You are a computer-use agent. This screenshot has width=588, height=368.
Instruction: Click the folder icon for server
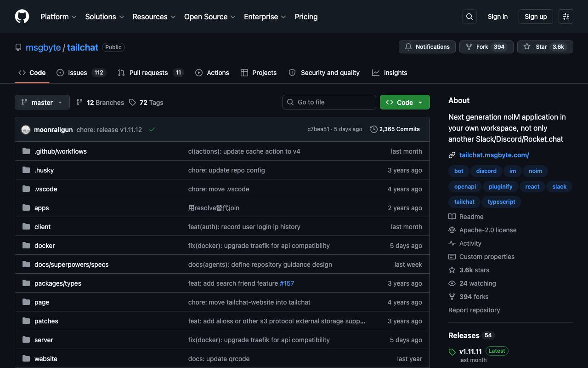pyautogui.click(x=26, y=339)
